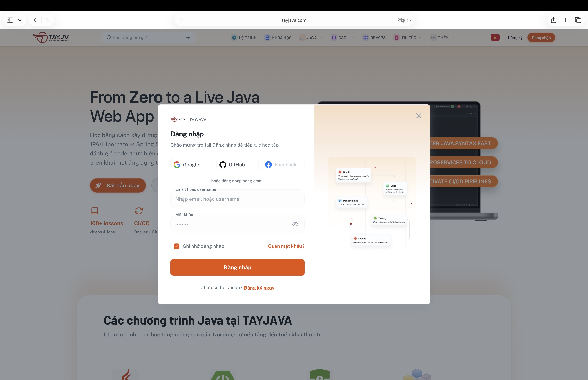Screen dimensions: 588x380
Task: Submit the orange Đăng nhập dialog button
Action: click(x=237, y=268)
